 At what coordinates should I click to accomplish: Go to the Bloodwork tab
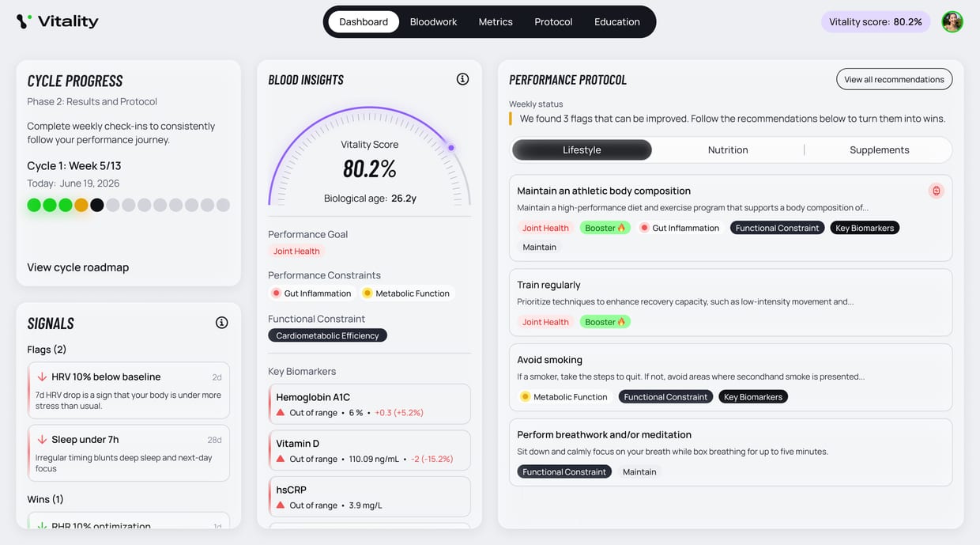[433, 21]
